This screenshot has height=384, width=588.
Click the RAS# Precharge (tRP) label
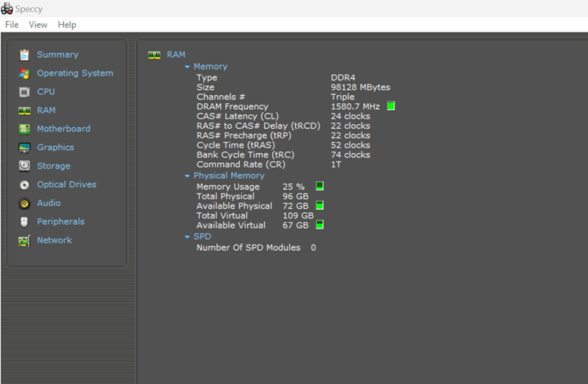(x=243, y=136)
